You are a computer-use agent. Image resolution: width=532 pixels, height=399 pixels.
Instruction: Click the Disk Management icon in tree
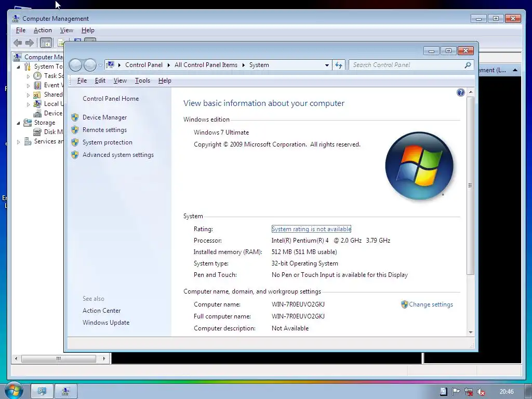pos(37,132)
